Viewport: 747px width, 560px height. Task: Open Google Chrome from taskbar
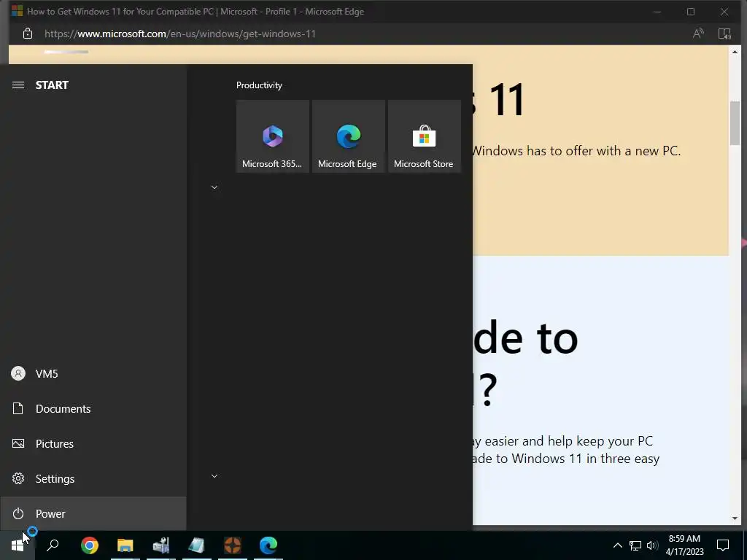90,545
